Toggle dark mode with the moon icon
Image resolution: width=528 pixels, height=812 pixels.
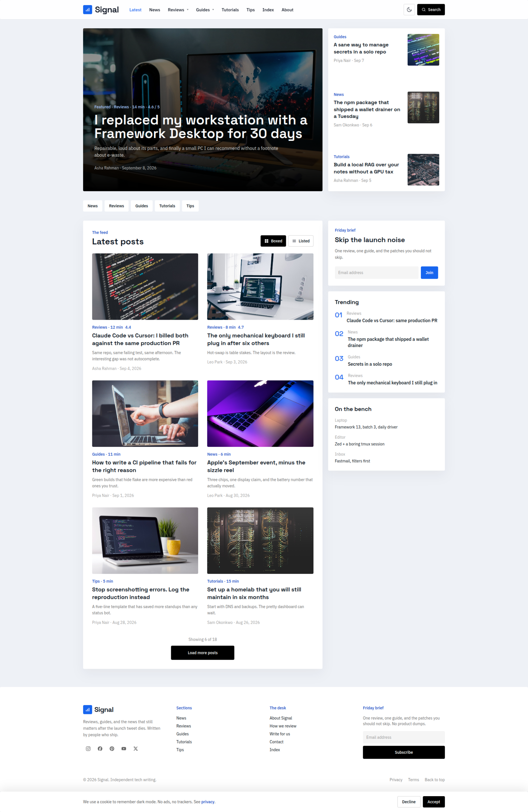click(409, 10)
